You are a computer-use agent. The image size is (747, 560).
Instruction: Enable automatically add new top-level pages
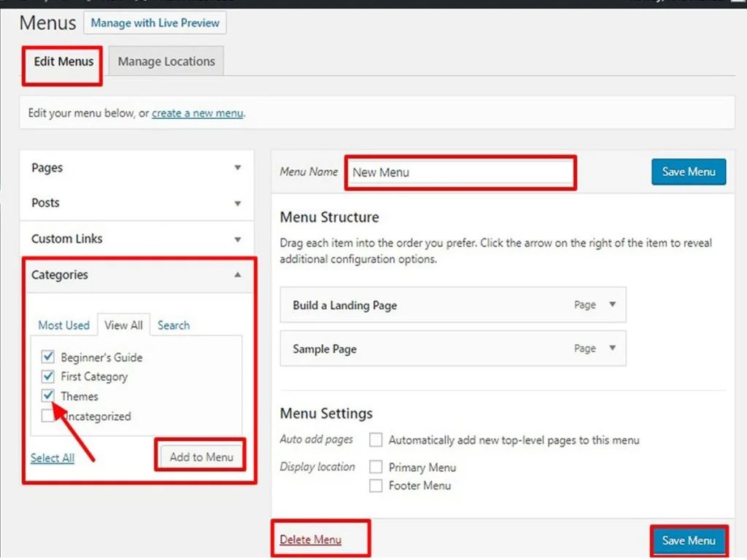point(376,440)
